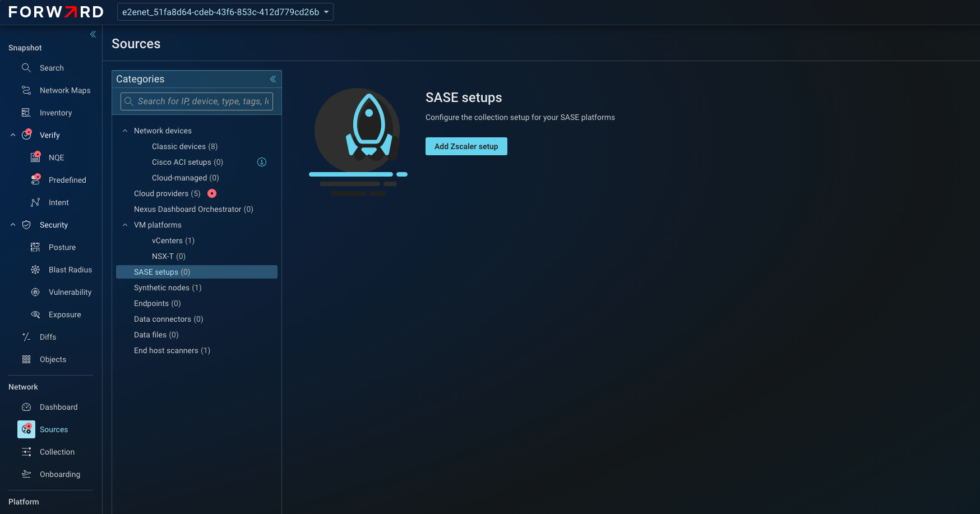
Task: Select SASE setups (0) row
Action: pyautogui.click(x=197, y=272)
